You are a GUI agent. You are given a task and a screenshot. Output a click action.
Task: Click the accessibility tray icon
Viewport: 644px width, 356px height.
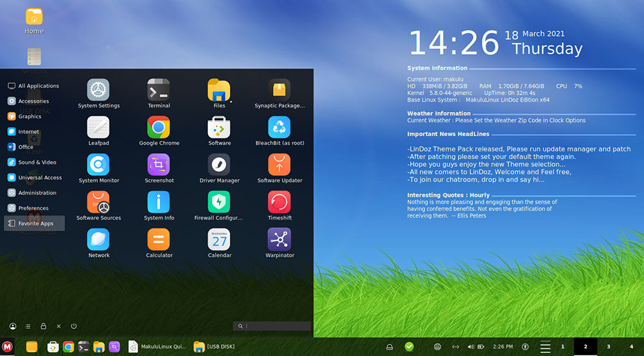click(525, 347)
